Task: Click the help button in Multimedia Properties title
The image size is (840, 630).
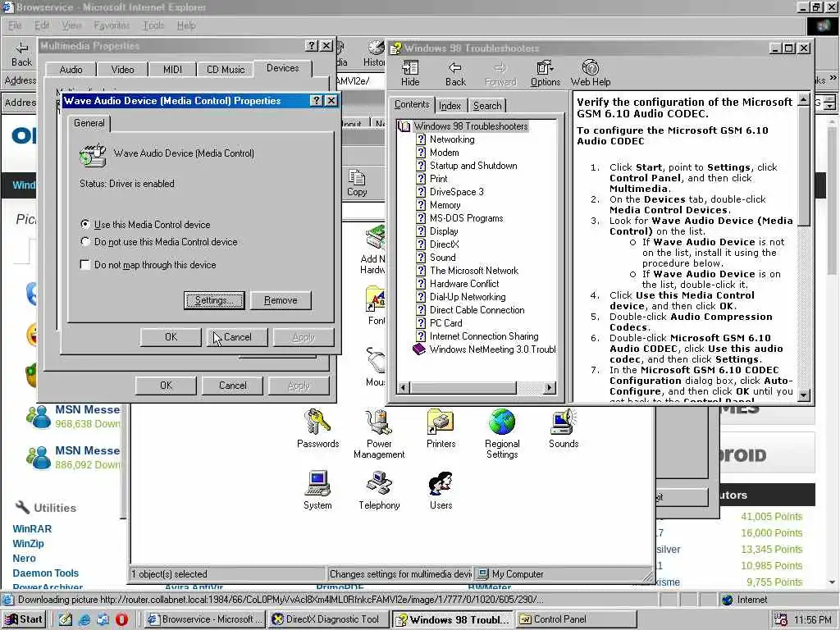Action: coord(311,46)
